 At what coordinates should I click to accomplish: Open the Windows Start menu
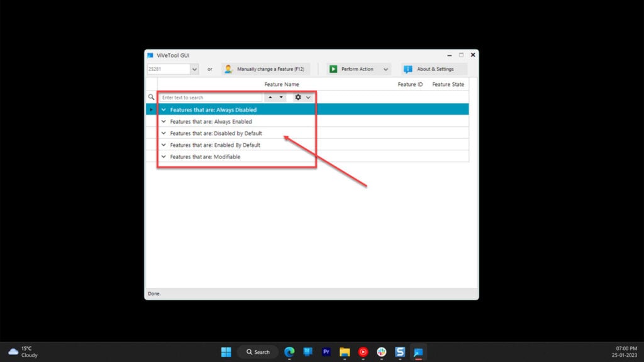[x=226, y=352]
